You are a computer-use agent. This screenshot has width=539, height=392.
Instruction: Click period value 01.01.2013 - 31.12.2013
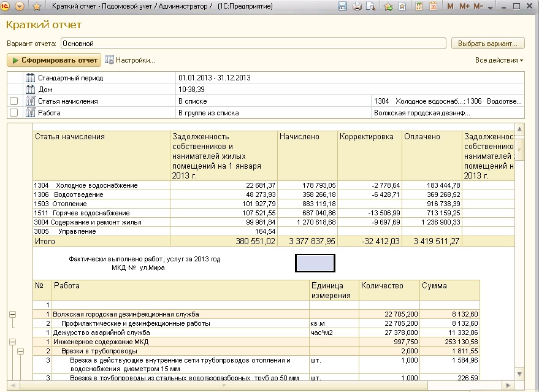point(215,78)
